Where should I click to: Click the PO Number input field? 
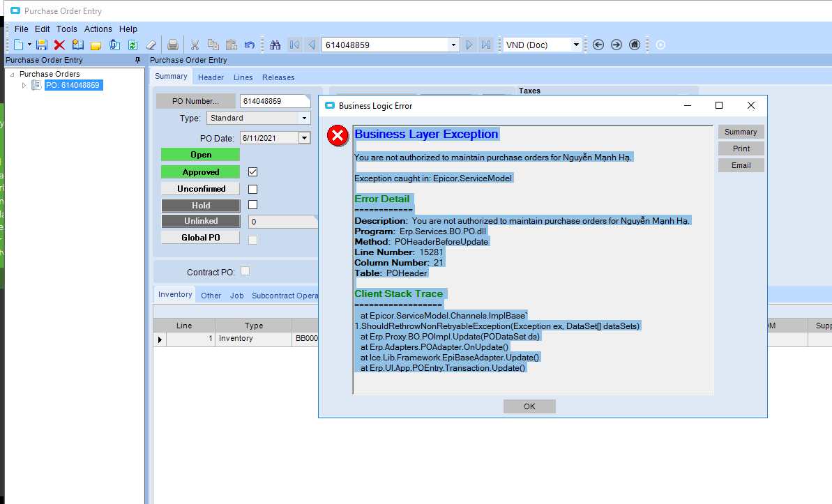tap(275, 101)
